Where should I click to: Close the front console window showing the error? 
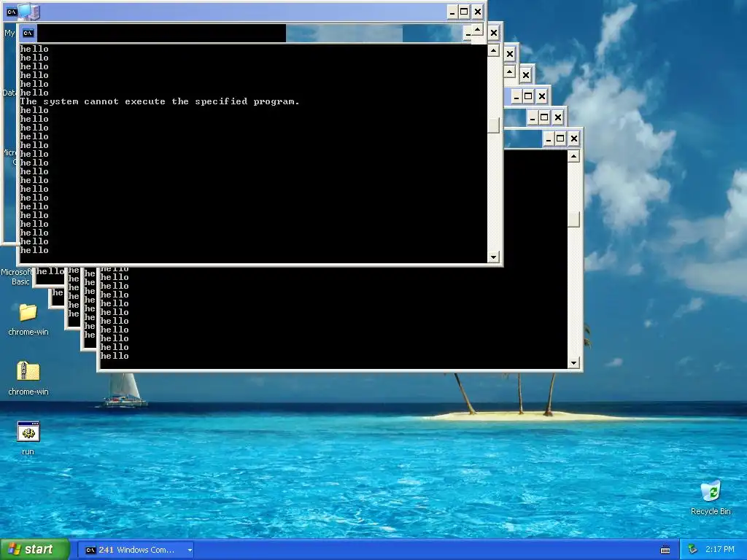pos(494,33)
